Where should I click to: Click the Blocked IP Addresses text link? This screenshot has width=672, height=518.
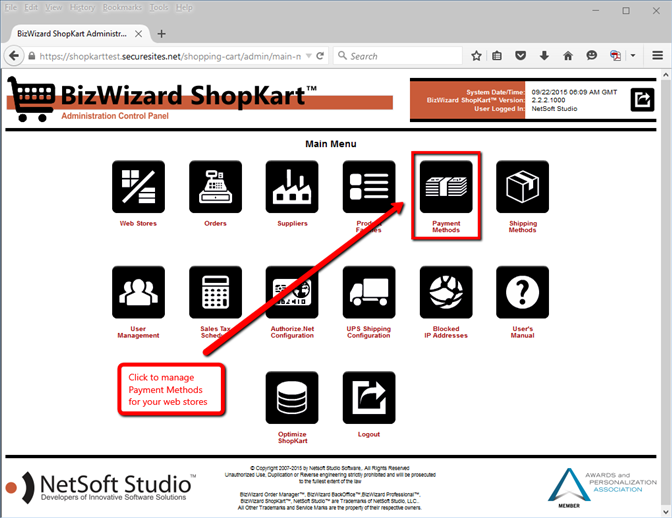point(446,332)
